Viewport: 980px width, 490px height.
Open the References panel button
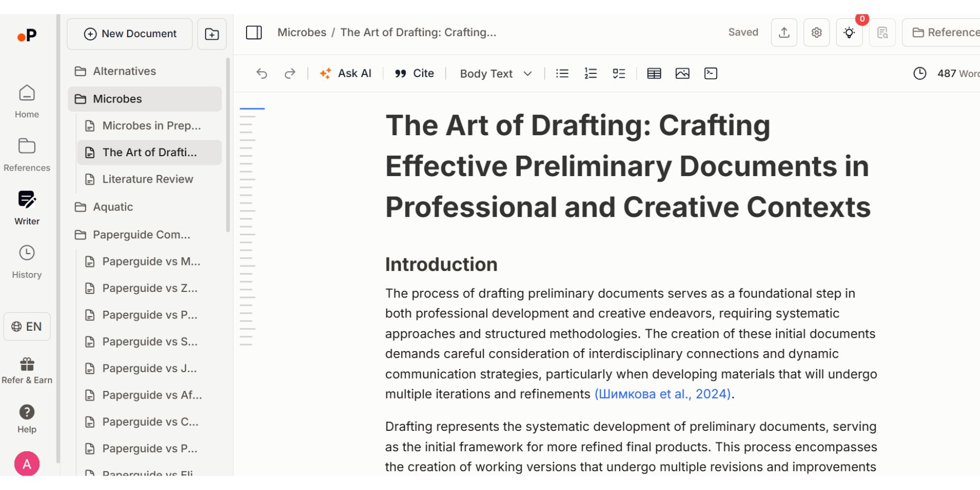(x=941, y=32)
